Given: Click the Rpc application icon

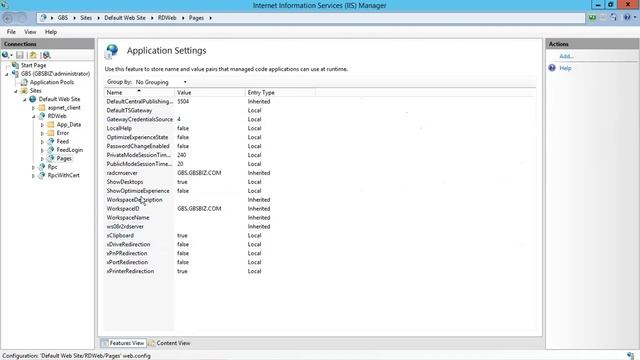Looking at the screenshot, I should [x=42, y=167].
